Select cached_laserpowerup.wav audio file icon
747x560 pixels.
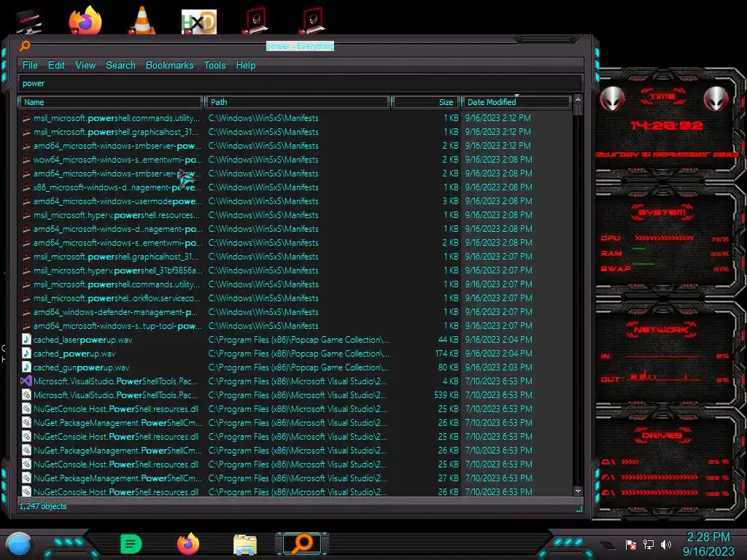[26, 340]
